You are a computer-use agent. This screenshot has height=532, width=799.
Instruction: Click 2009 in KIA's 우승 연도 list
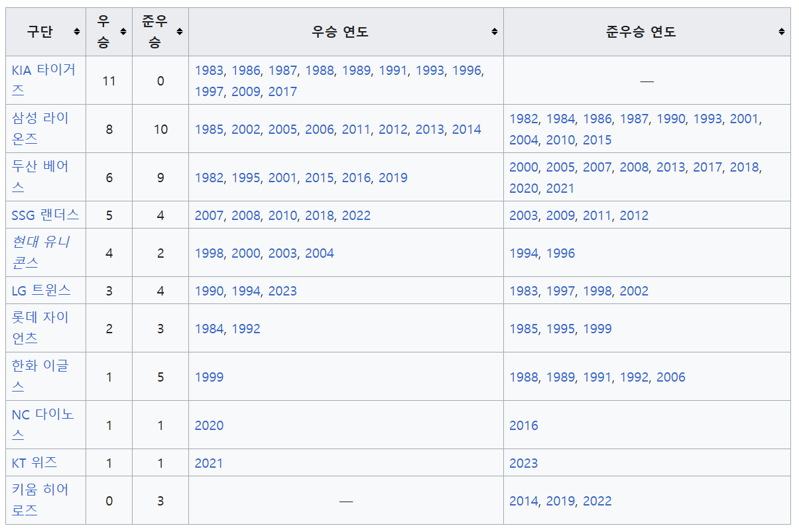[246, 91]
